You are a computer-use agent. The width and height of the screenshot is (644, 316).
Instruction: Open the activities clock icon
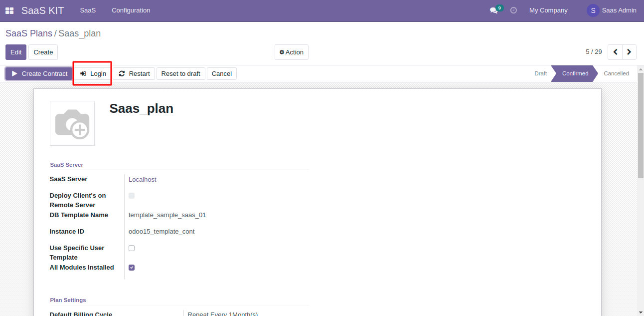pyautogui.click(x=513, y=10)
